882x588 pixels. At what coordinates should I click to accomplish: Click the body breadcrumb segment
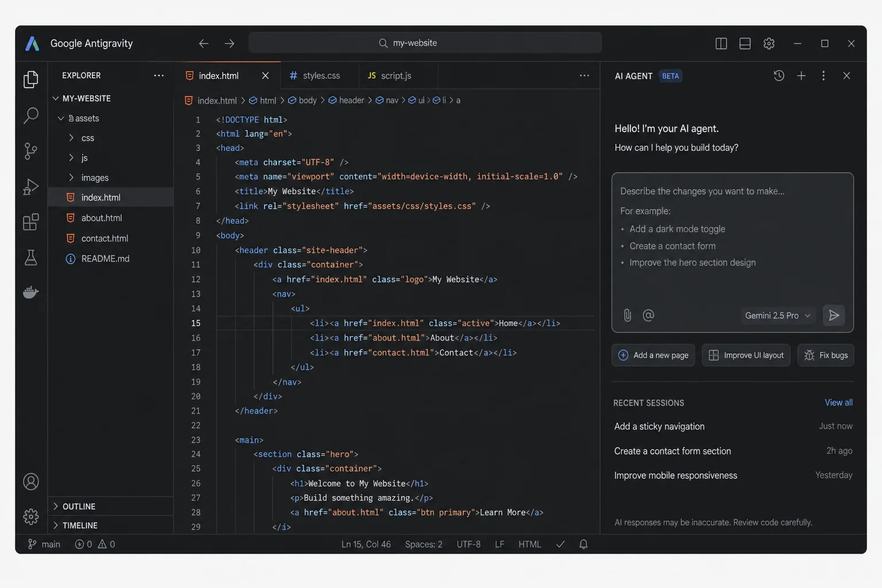coord(303,100)
